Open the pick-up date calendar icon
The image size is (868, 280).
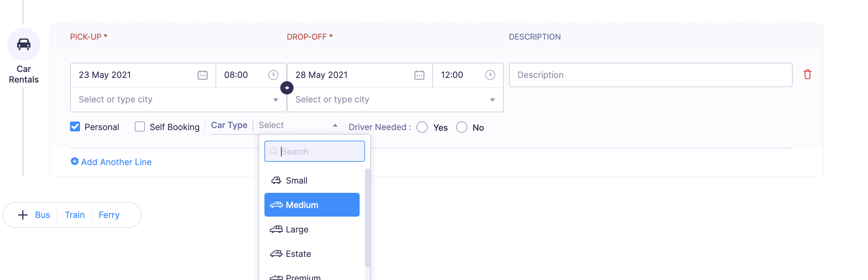(x=202, y=75)
